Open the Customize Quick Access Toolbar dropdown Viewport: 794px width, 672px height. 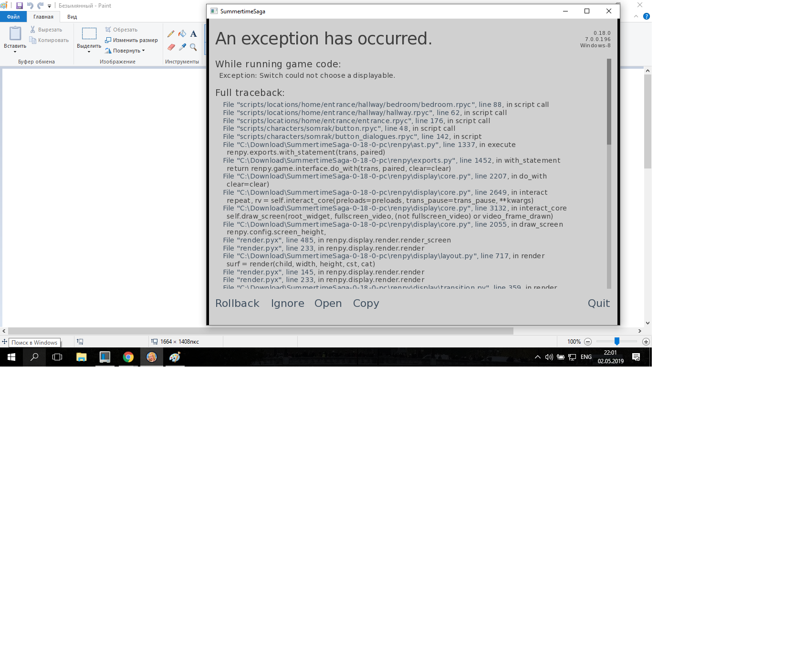click(x=49, y=6)
